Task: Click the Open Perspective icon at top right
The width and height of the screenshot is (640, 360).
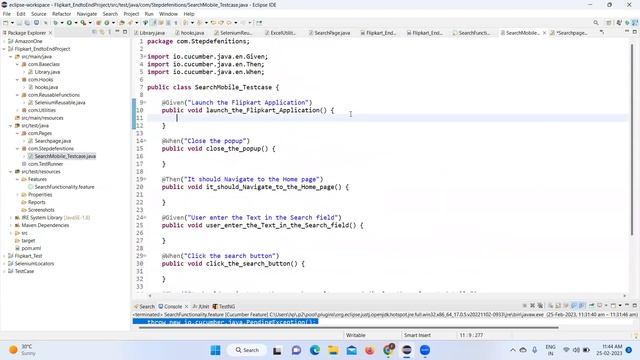Action: click(x=609, y=23)
